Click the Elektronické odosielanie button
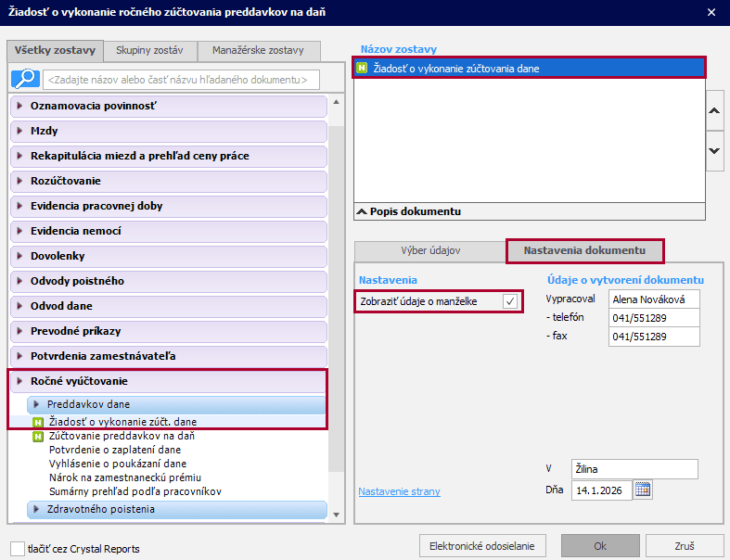The height and width of the screenshot is (560, 730). [x=482, y=545]
